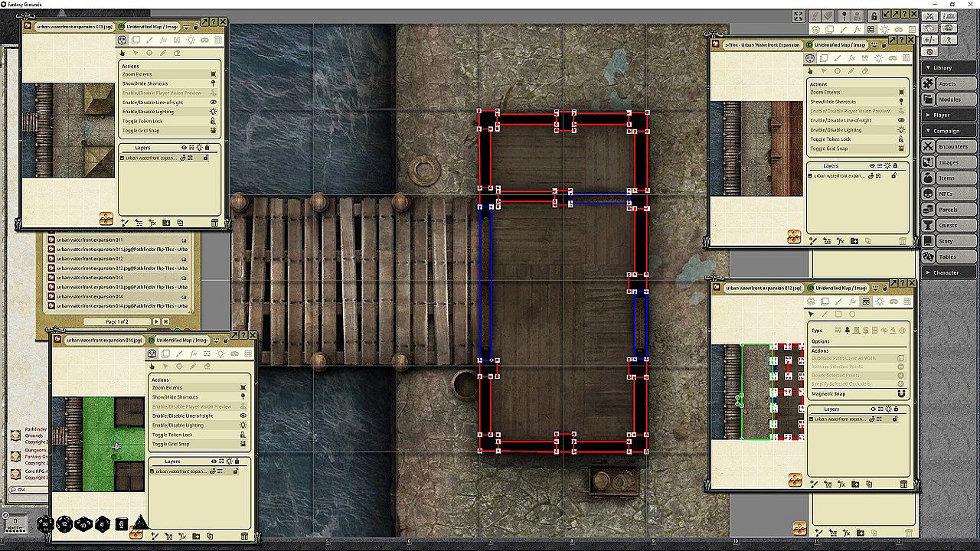Pick the tree terrain occluder type in 012 window

coord(846,330)
